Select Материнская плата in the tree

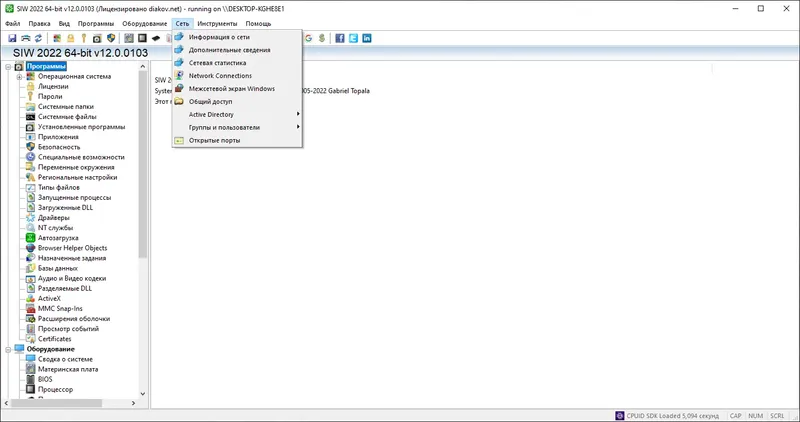(68, 369)
